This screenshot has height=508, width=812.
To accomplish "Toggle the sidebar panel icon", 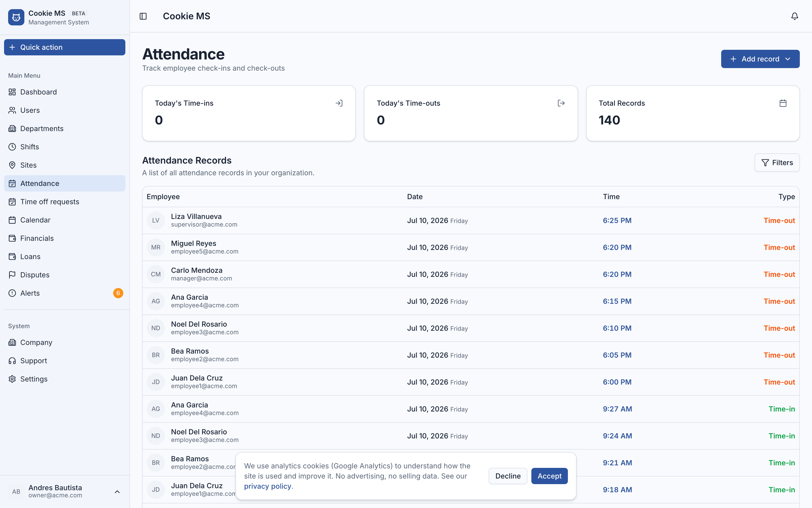I will 143,16.
